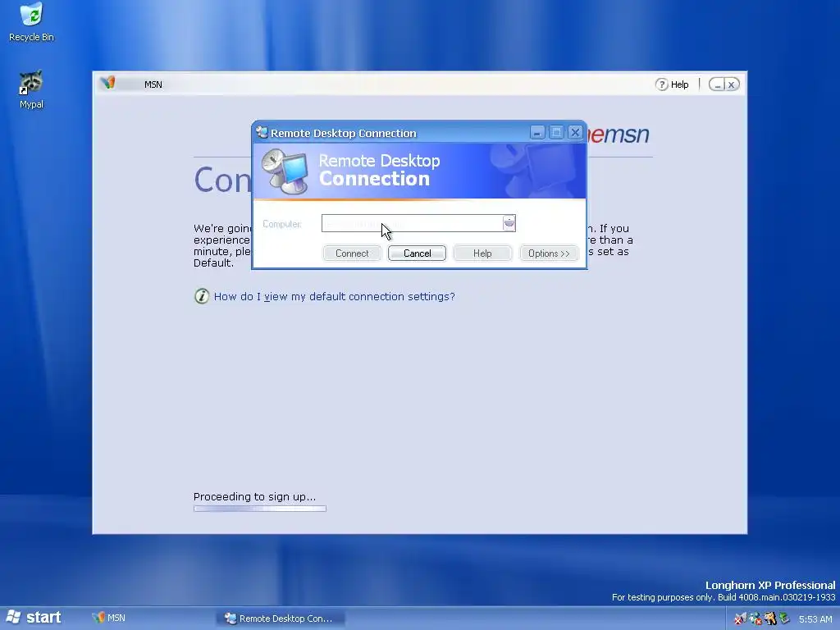Minimize the Remote Desktop Connection dialog

[537, 132]
